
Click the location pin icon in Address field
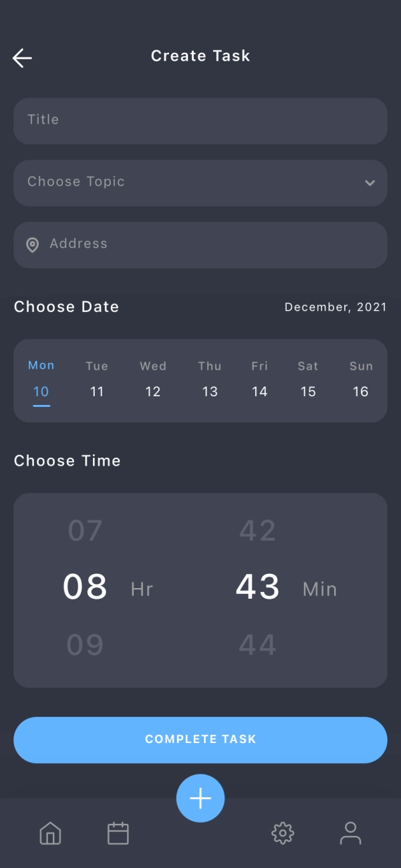tap(31, 244)
